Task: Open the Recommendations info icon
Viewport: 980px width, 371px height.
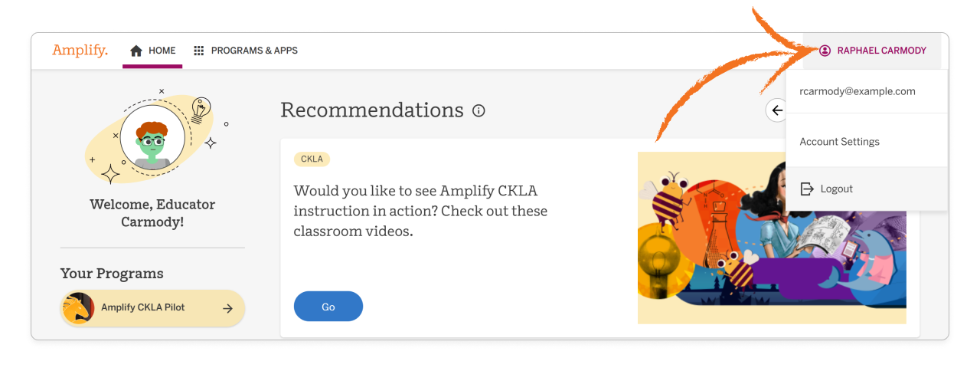Action: (479, 110)
